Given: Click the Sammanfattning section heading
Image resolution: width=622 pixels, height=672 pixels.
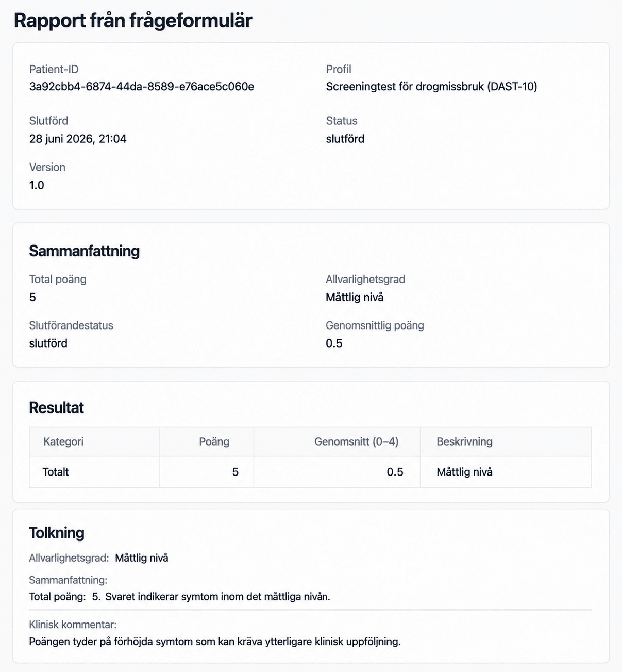Looking at the screenshot, I should [x=85, y=251].
